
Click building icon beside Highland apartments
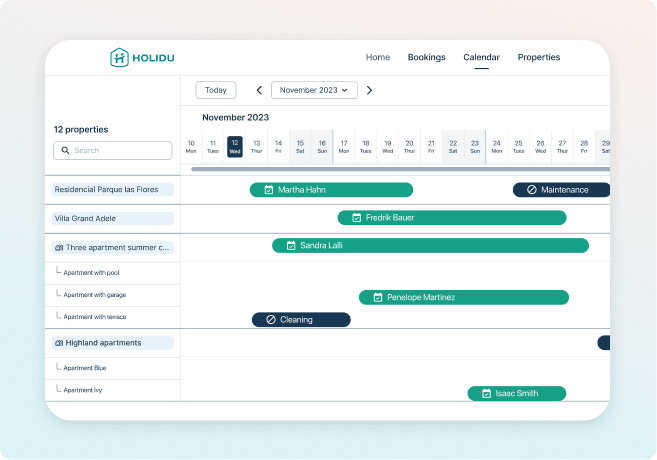pyautogui.click(x=59, y=343)
